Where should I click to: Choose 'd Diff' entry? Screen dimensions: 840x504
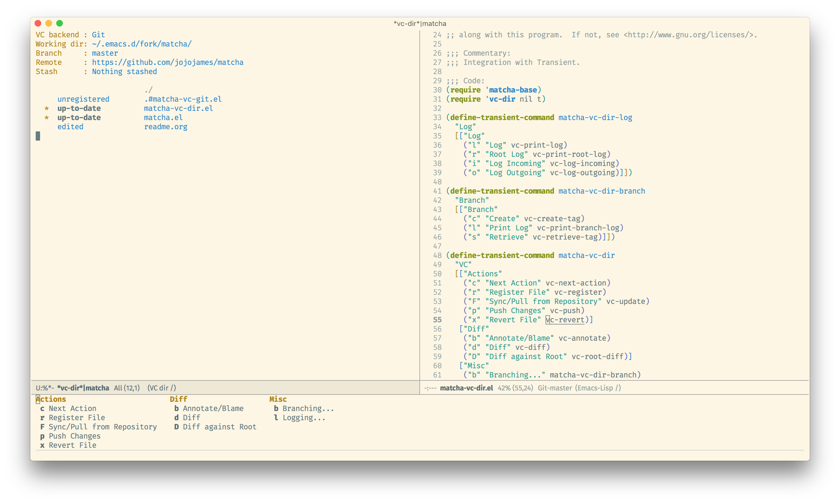[x=187, y=418]
